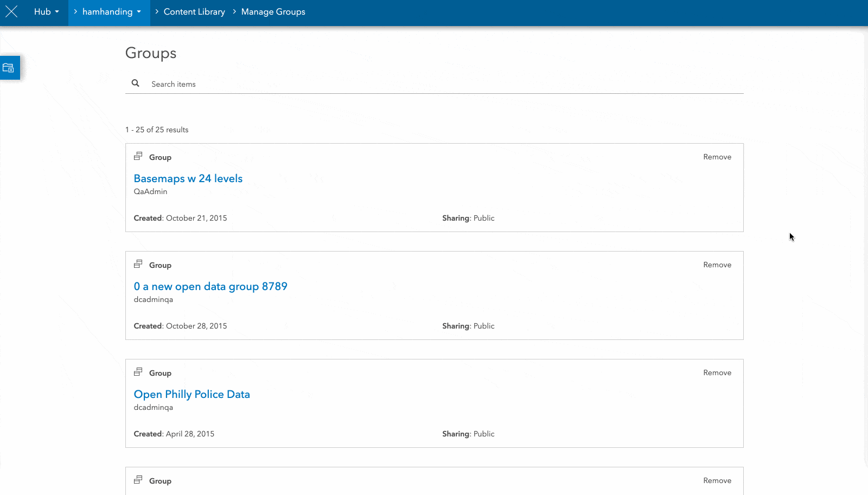
Task: Click the group icon on Basemaps w 24 levels card
Action: [x=138, y=156]
